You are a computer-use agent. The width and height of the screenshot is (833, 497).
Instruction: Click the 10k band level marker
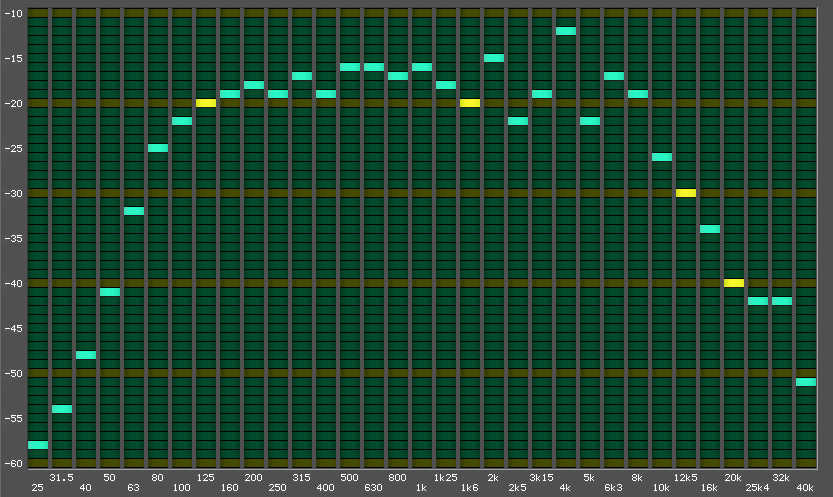coord(662,157)
